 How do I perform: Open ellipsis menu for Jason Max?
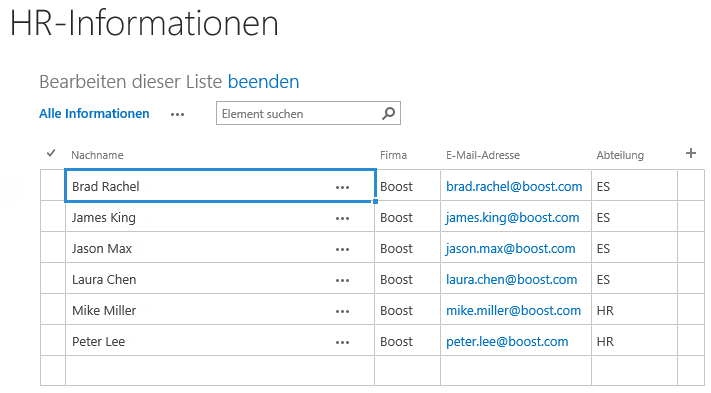pyautogui.click(x=342, y=249)
